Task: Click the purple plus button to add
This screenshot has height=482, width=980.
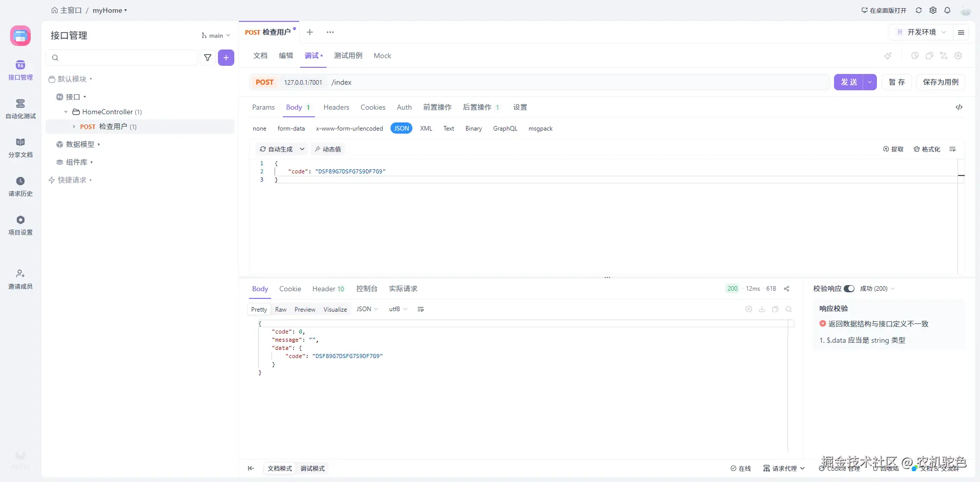Action: click(x=226, y=58)
